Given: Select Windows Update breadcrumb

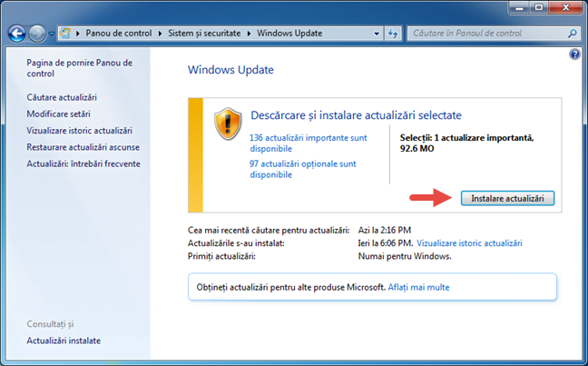Looking at the screenshot, I should pos(289,33).
